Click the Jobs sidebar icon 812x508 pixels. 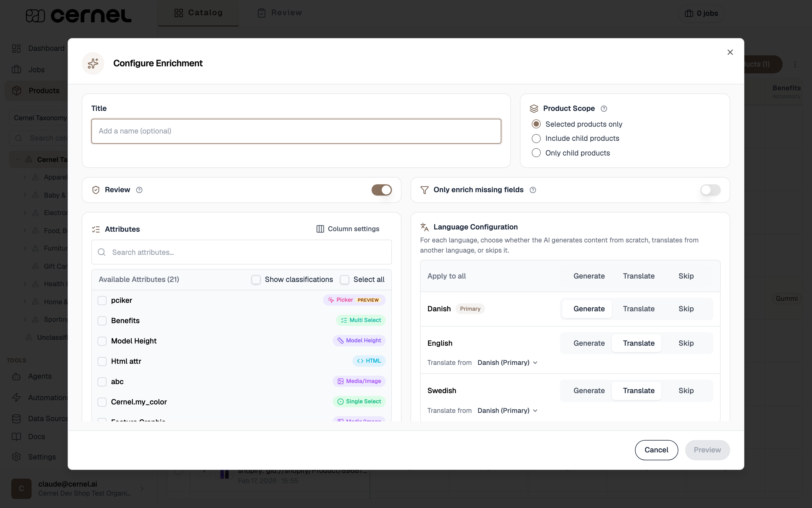click(x=16, y=69)
